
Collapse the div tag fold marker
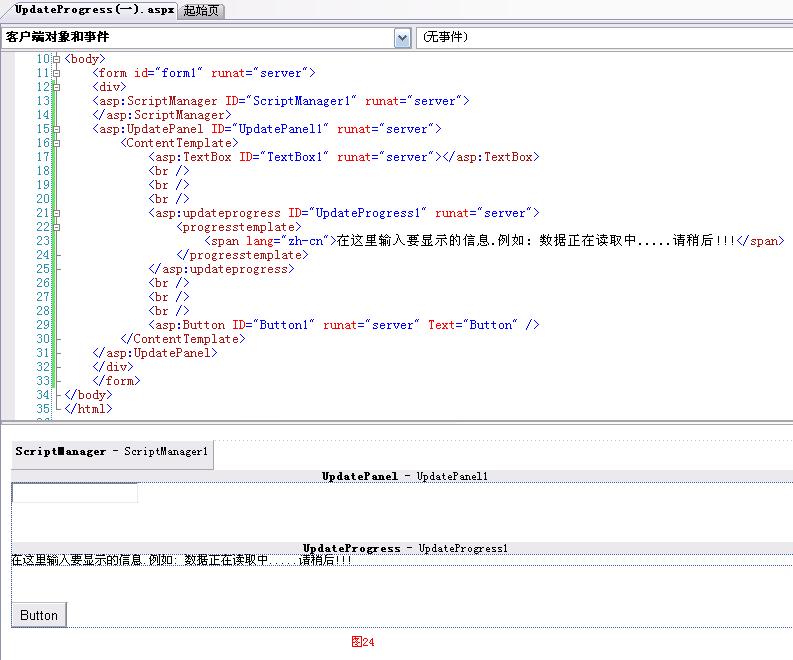click(x=56, y=87)
